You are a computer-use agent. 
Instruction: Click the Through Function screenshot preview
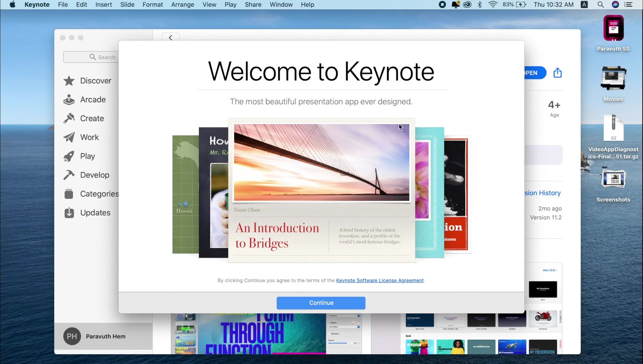[x=261, y=334]
